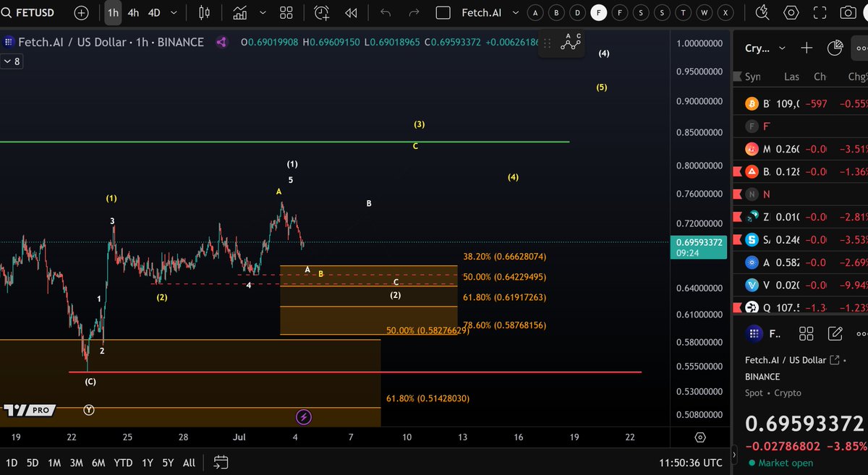Set the date range to 3M
The image size is (868, 475).
point(77,462)
